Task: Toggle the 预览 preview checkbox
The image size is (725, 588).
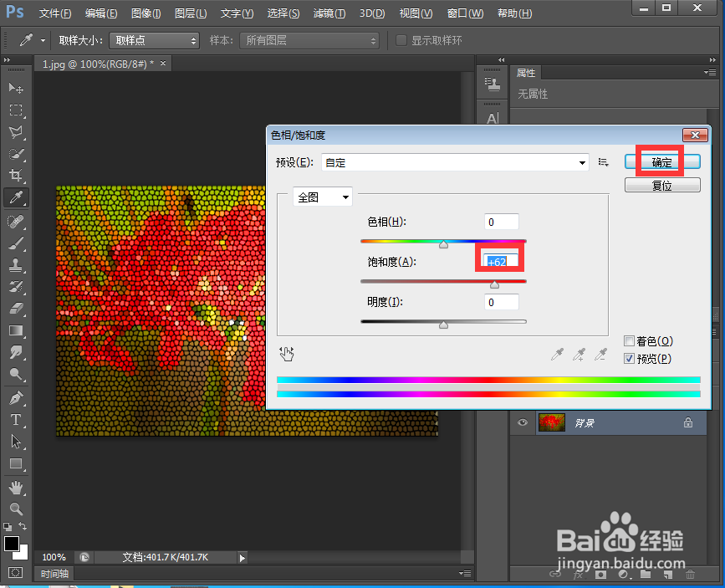Action: (x=629, y=359)
